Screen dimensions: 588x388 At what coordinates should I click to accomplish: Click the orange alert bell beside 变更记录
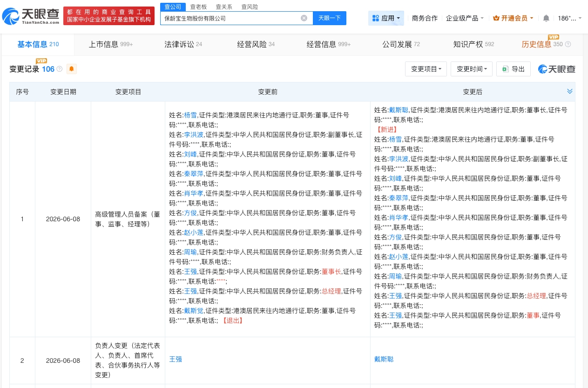click(72, 69)
